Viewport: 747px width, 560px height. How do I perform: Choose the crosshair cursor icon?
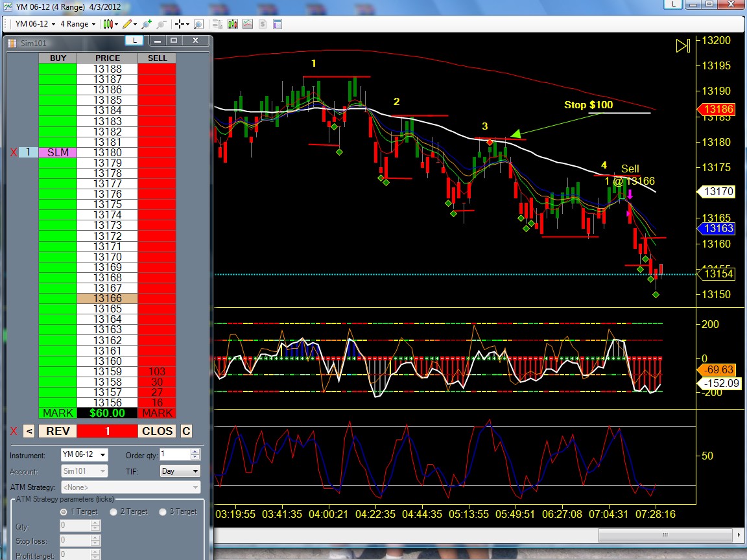coord(179,24)
